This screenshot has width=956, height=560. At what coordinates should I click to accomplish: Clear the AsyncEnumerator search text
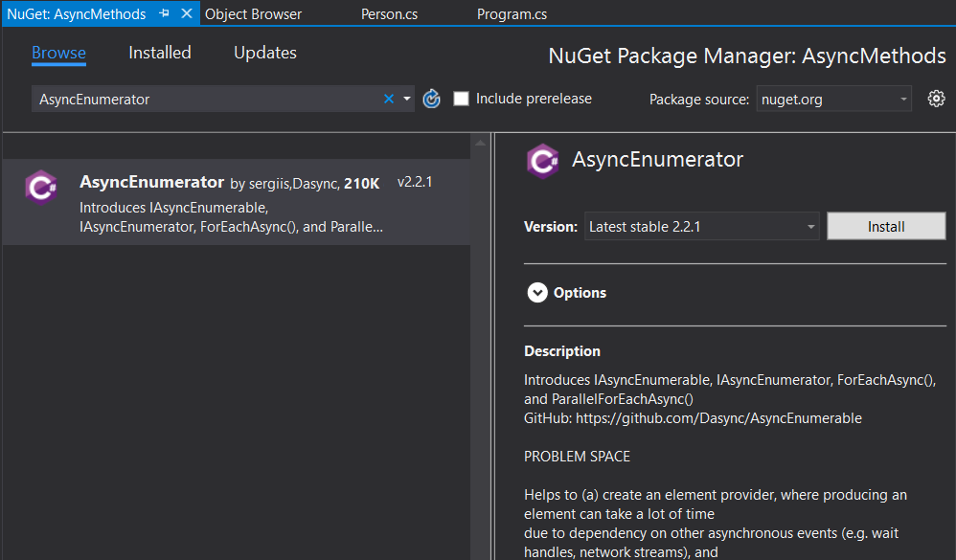[388, 98]
